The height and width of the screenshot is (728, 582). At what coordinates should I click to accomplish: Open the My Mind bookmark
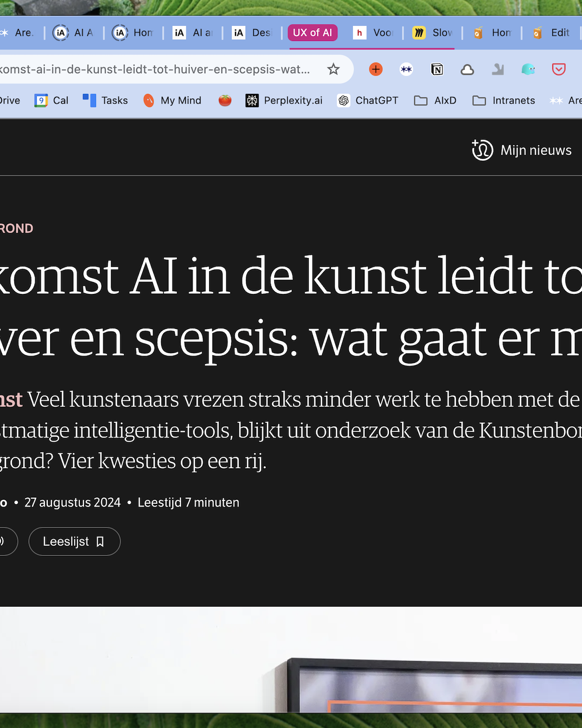[172, 100]
